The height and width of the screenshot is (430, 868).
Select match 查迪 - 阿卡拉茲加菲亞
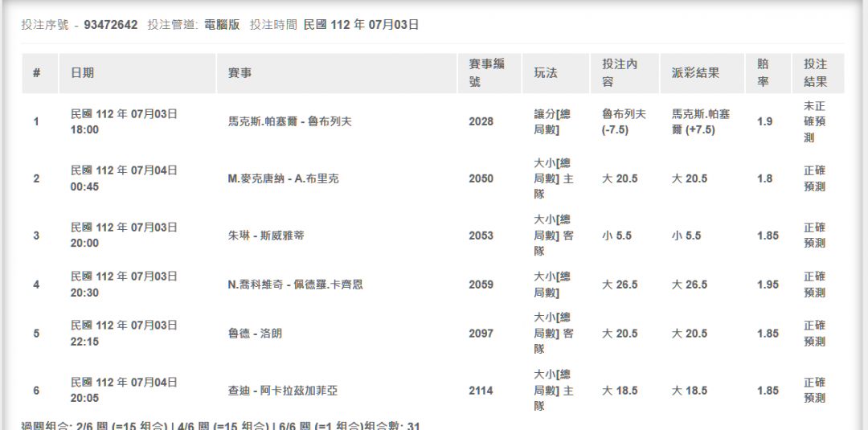tap(283, 391)
